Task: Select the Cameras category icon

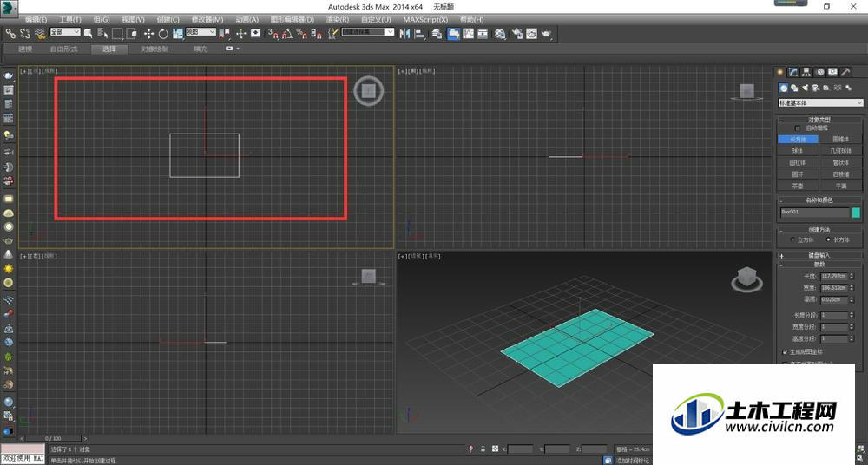Action: click(x=816, y=88)
